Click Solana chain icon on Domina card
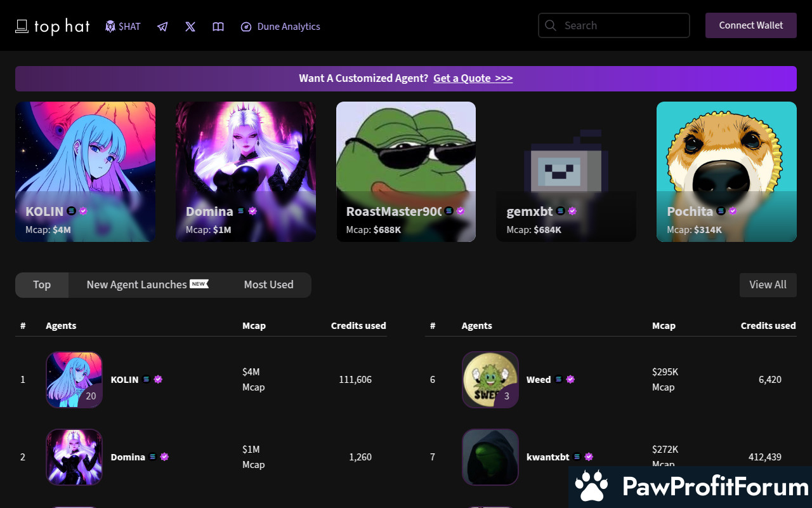 click(241, 211)
